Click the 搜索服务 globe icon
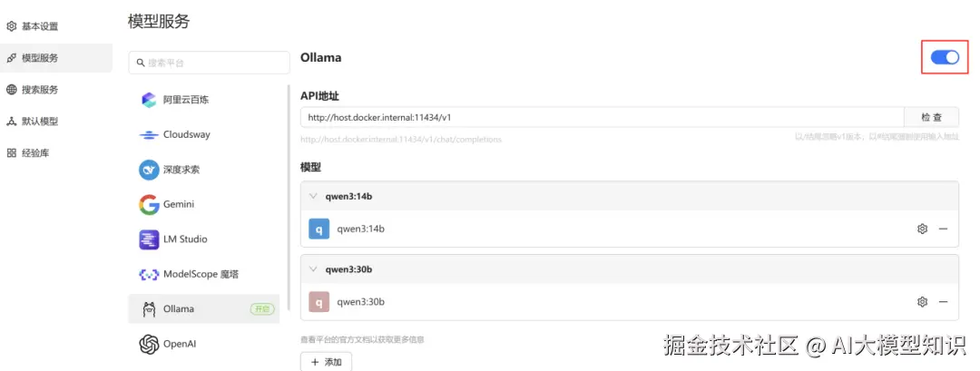This screenshot has height=371, width=980. pyautogui.click(x=11, y=90)
